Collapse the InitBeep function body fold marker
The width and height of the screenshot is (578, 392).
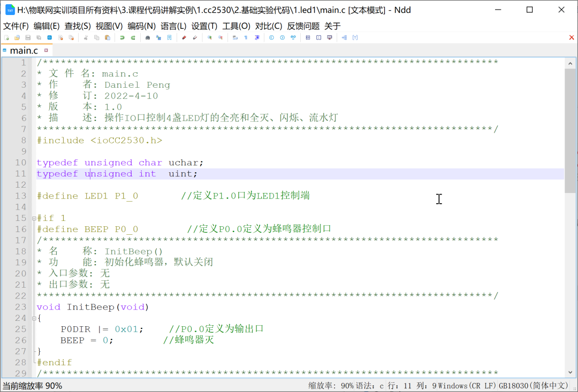click(x=33, y=318)
